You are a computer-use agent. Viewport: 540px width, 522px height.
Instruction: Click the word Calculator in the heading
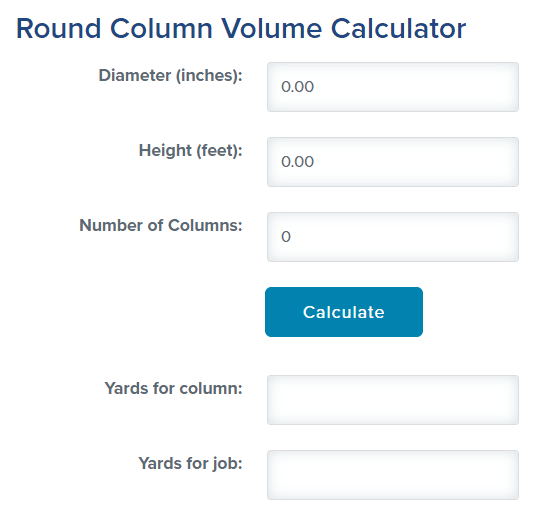(x=398, y=29)
